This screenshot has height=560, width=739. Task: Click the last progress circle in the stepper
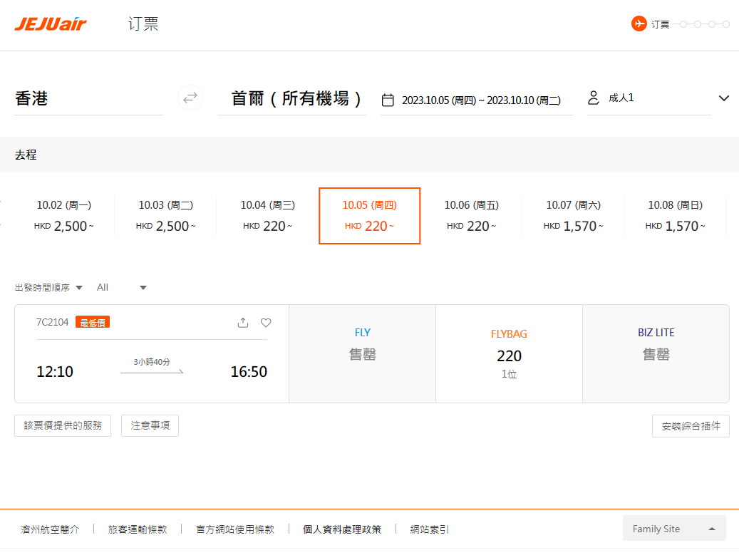(x=728, y=23)
